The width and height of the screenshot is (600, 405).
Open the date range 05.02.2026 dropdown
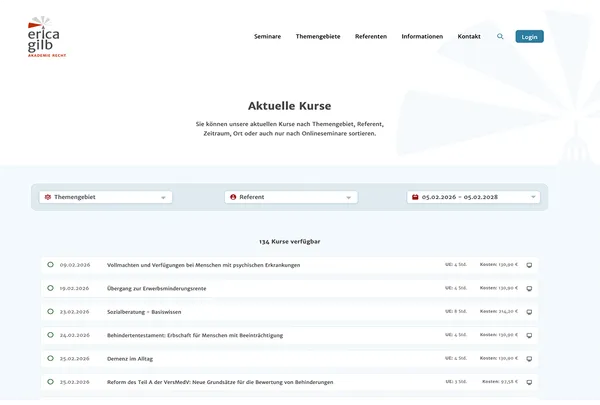point(473,197)
